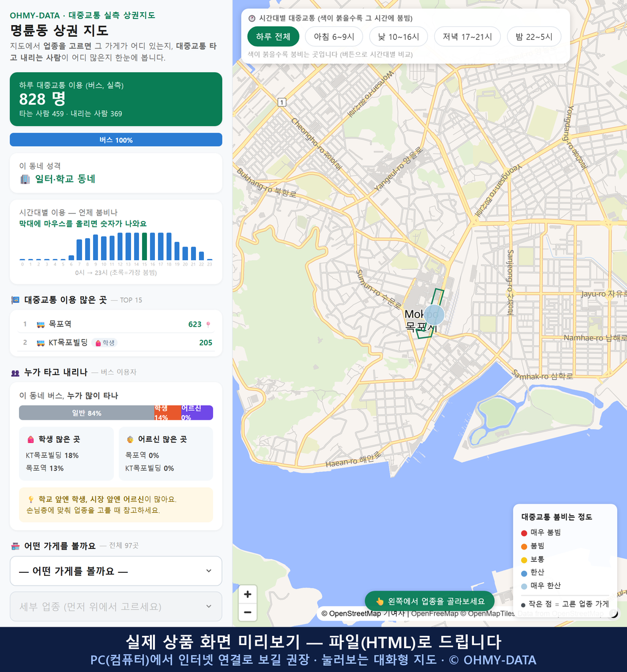Click the green 15시 bar in hourly chart
Screen dimensions: 627x672
pos(145,247)
